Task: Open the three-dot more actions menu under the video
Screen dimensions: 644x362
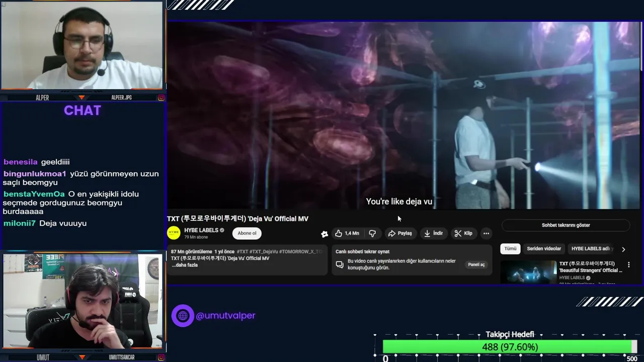Action: point(486,233)
